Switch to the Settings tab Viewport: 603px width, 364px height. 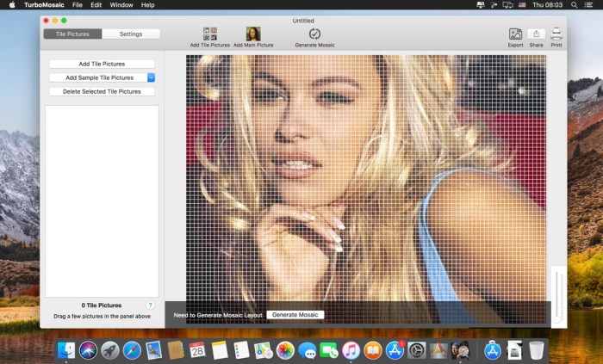[x=131, y=34]
